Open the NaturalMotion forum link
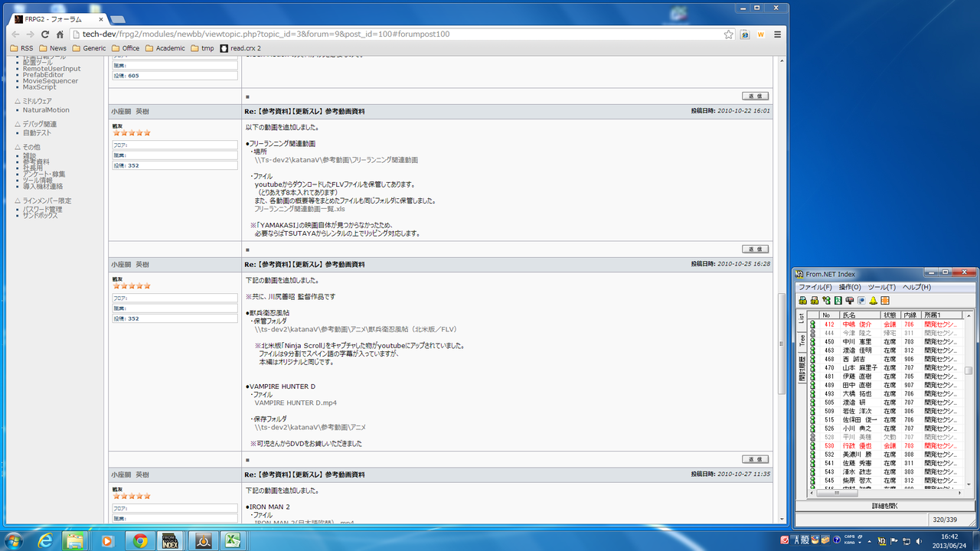This screenshot has width=980, height=551. pyautogui.click(x=46, y=110)
